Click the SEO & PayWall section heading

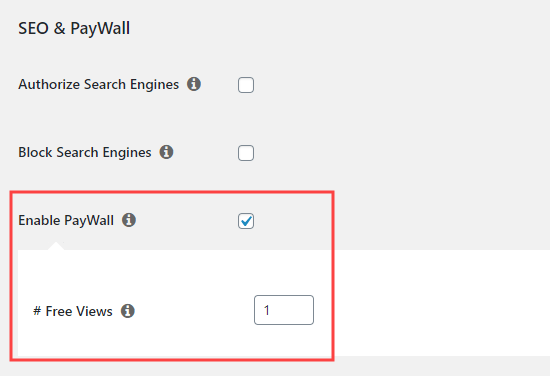pos(74,28)
